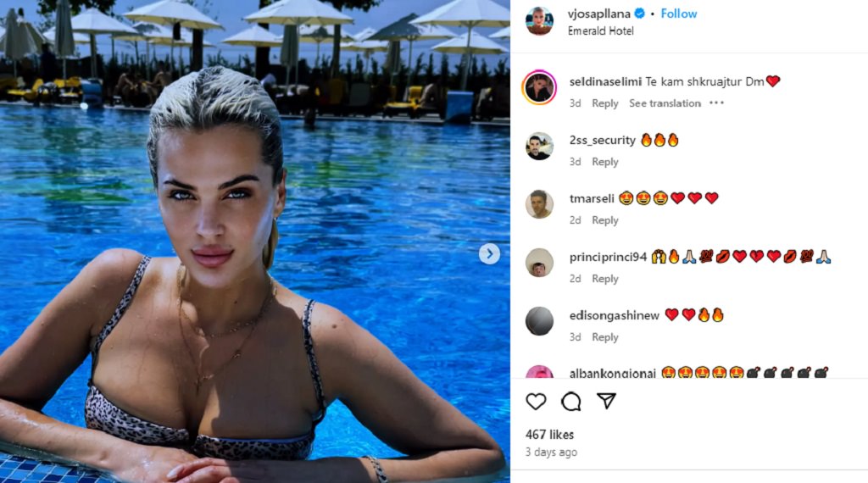Open 2ss_security's profile avatar
This screenshot has height=483, width=868.
(x=539, y=146)
